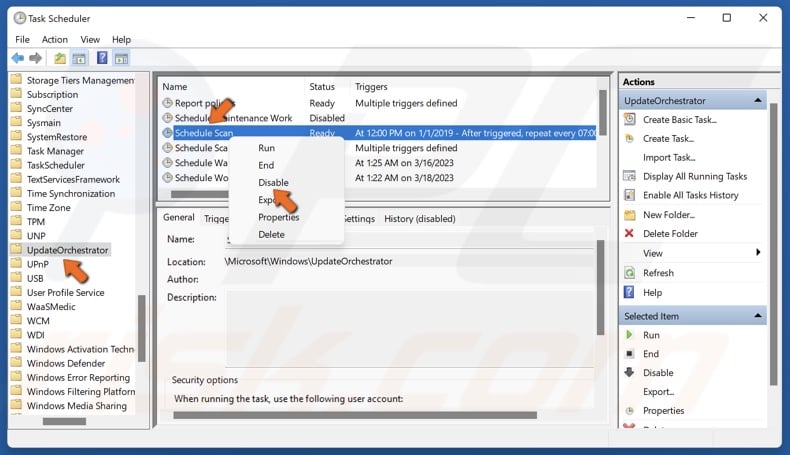Select the Windows Media Sharing folder
The height and width of the screenshot is (455, 790).
click(x=77, y=406)
